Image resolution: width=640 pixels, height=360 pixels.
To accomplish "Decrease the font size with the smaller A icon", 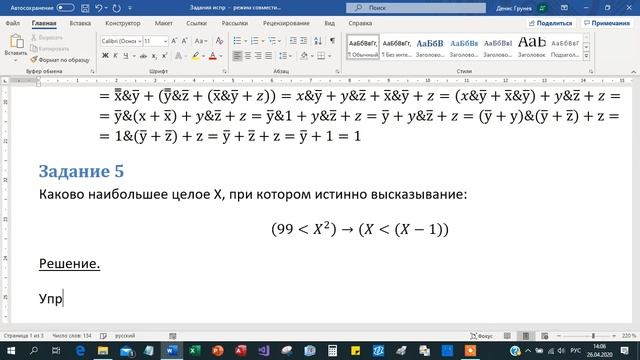I will (184, 41).
